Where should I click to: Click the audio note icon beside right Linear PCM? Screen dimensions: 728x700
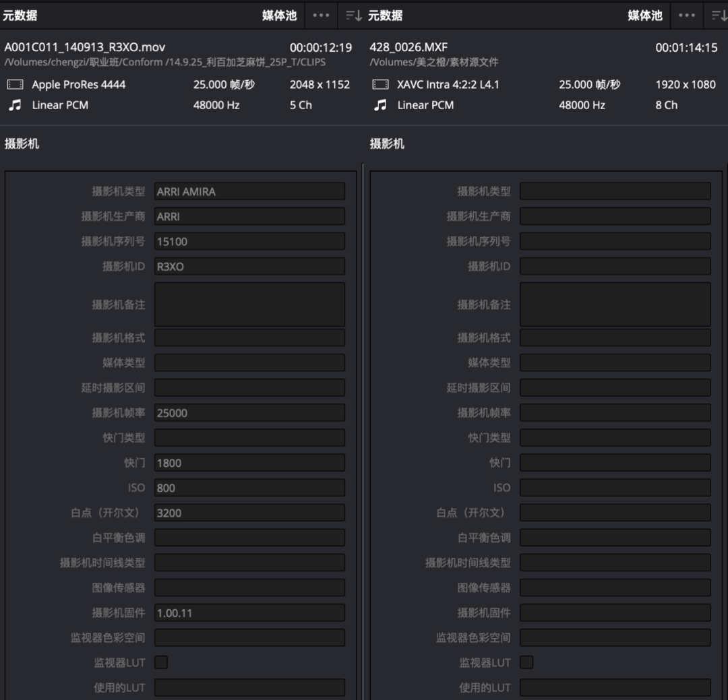(380, 105)
